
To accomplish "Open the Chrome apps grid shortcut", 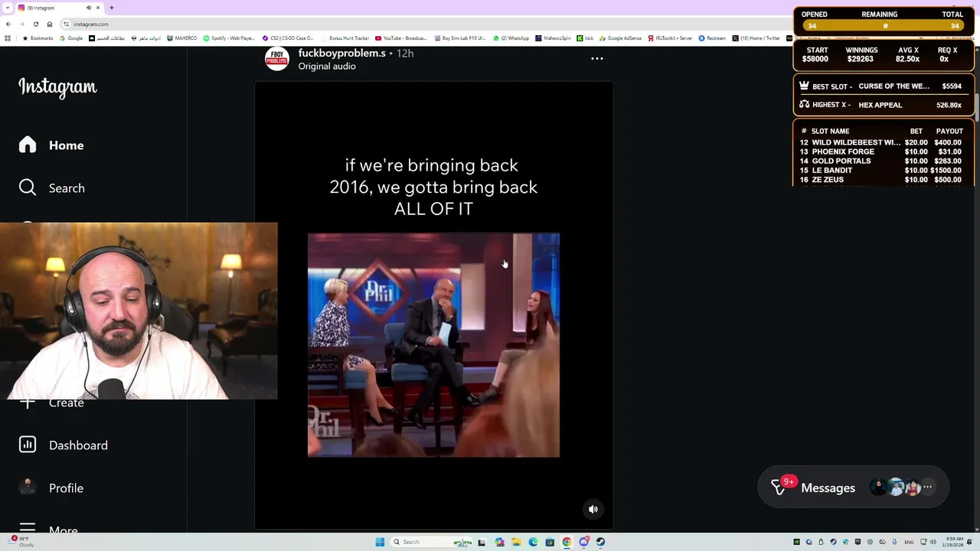I will point(8,38).
